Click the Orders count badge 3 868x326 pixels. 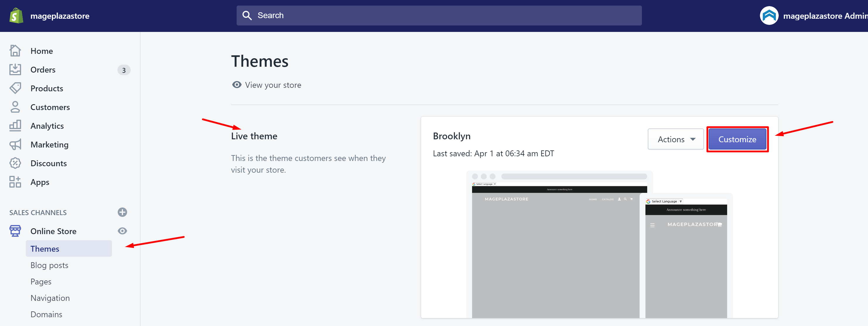pyautogui.click(x=124, y=70)
